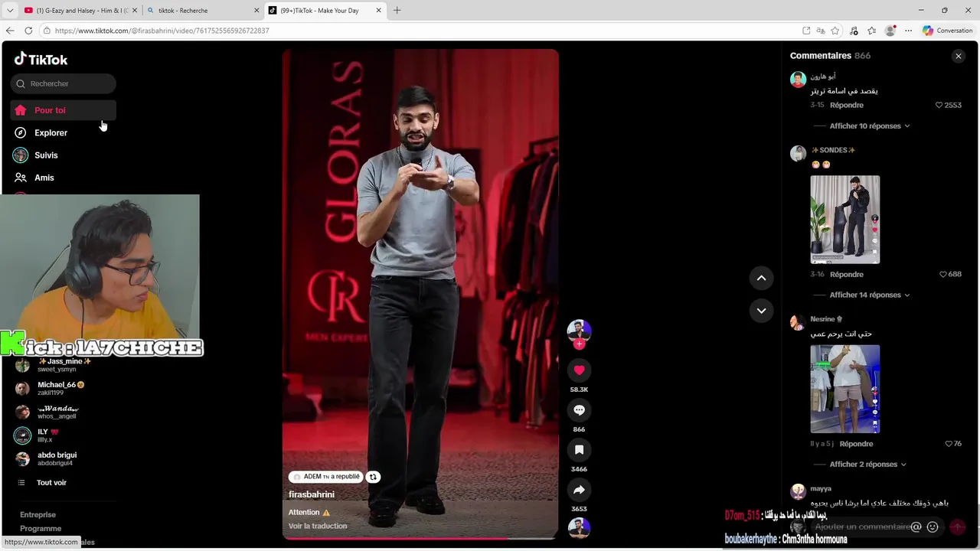Screen dimensions: 980x551
Task: Translate page via address bar icon
Action: pyautogui.click(x=821, y=31)
